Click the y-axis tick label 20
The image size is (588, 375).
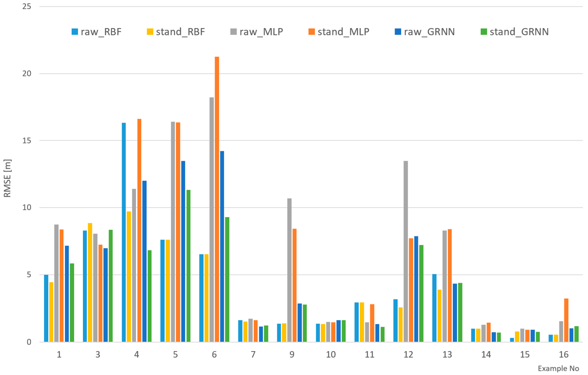(x=27, y=73)
